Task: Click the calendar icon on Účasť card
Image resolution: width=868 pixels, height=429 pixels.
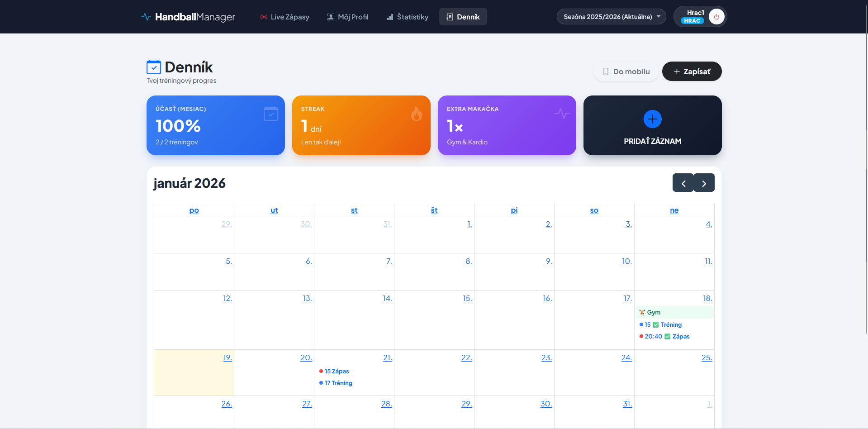Action: (270, 114)
